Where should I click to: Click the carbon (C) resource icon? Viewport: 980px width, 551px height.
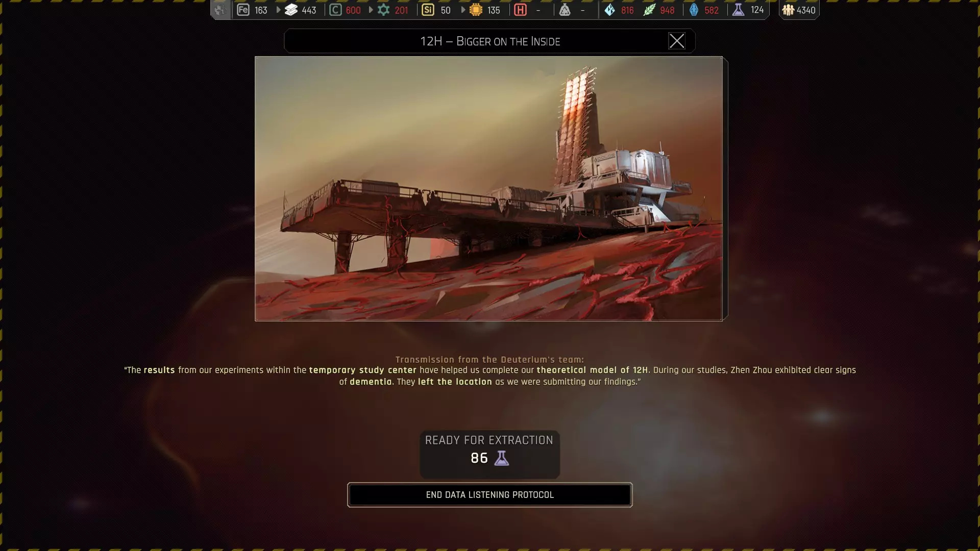335,10
